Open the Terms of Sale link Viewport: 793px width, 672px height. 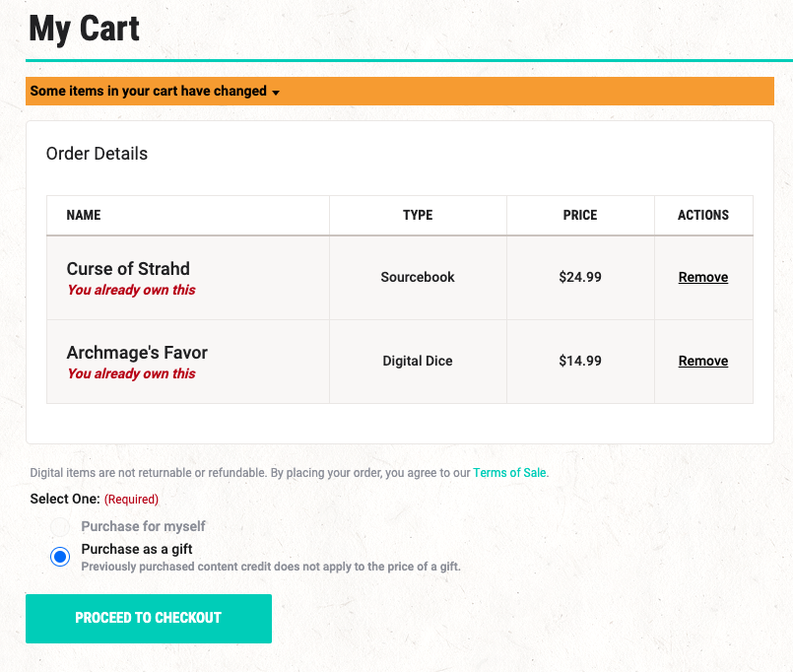(x=509, y=473)
